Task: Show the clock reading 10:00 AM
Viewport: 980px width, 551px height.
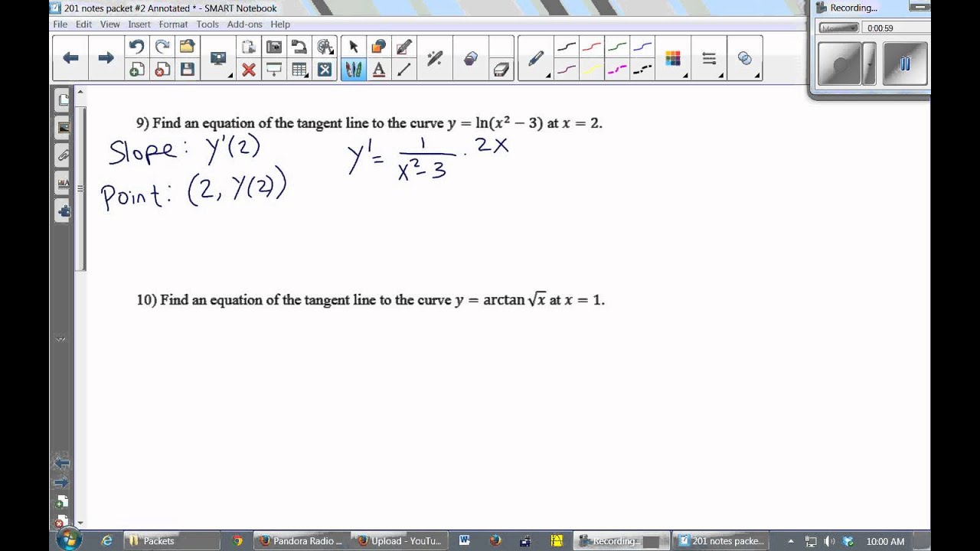Action: [x=886, y=541]
